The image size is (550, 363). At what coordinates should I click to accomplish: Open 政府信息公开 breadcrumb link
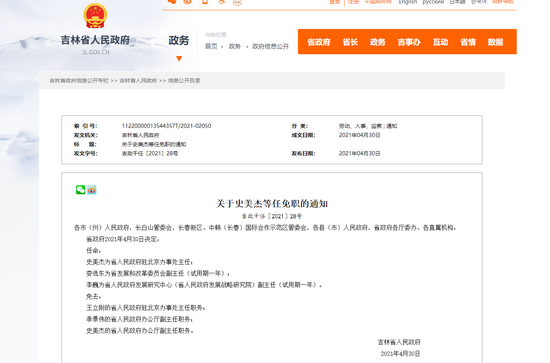click(270, 46)
